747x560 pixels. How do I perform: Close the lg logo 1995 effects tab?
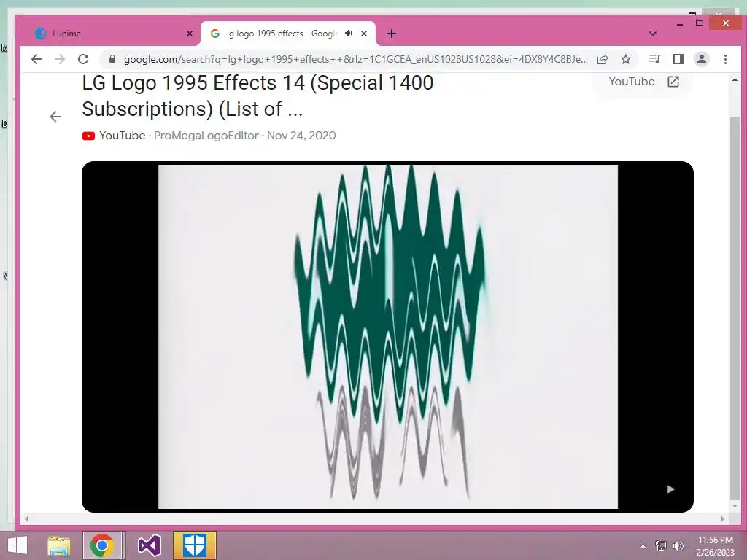364,34
